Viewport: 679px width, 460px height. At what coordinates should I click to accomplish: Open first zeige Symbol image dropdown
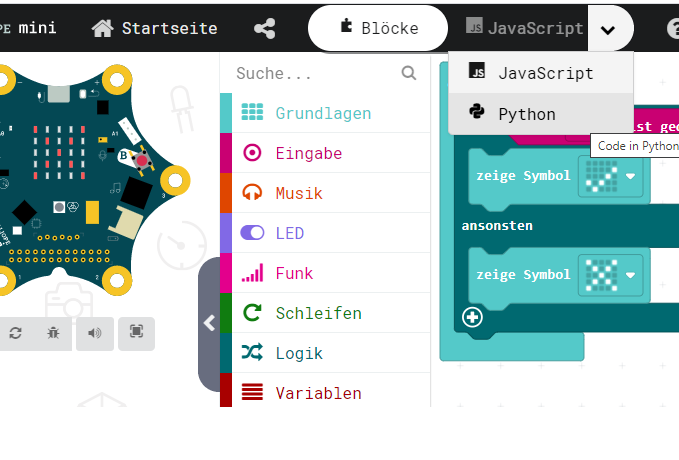pos(631,176)
